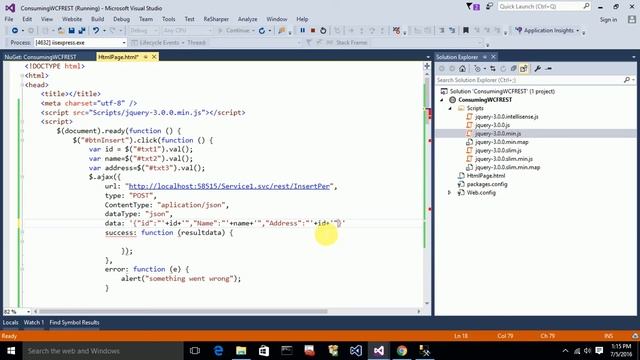
Task: Click the horizontal scrollbar of code editor
Action: pyautogui.click(x=183, y=311)
